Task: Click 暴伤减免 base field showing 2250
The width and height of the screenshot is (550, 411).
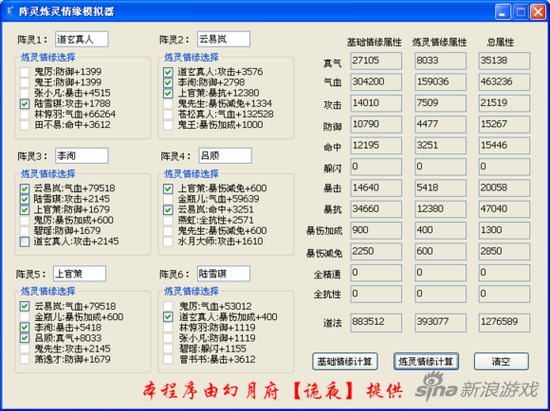Action: 376,251
